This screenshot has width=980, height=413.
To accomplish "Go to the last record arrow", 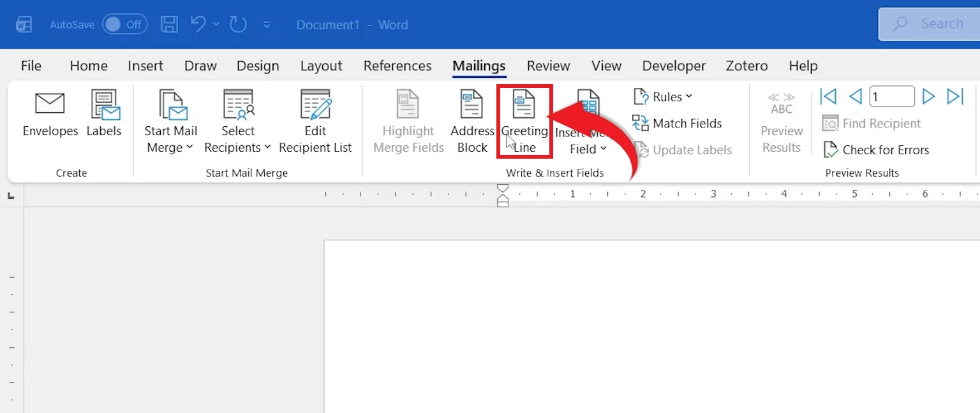I will [x=955, y=97].
